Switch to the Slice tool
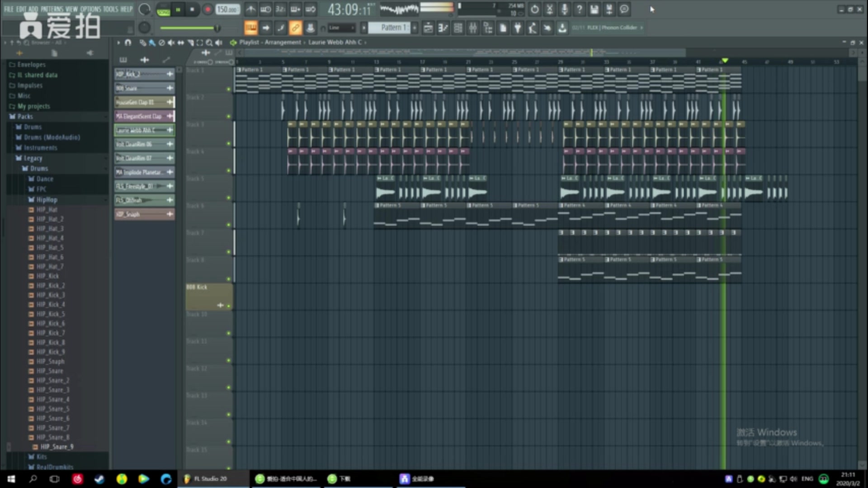Viewport: 868px width, 488px height. point(190,43)
